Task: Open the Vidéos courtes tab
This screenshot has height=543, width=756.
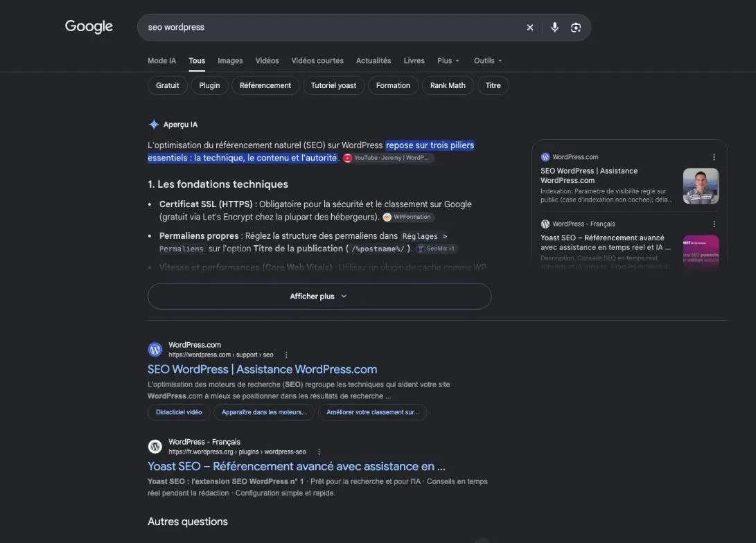Action: pos(317,61)
